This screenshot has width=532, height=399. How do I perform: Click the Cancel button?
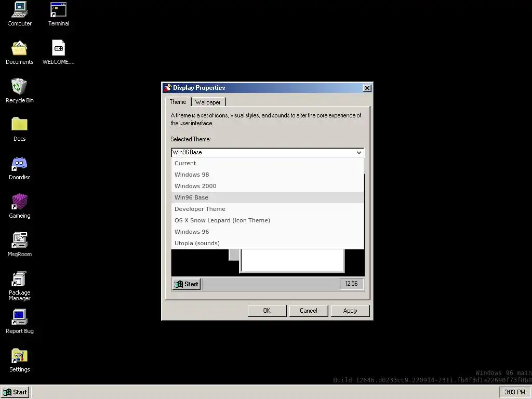(x=309, y=311)
